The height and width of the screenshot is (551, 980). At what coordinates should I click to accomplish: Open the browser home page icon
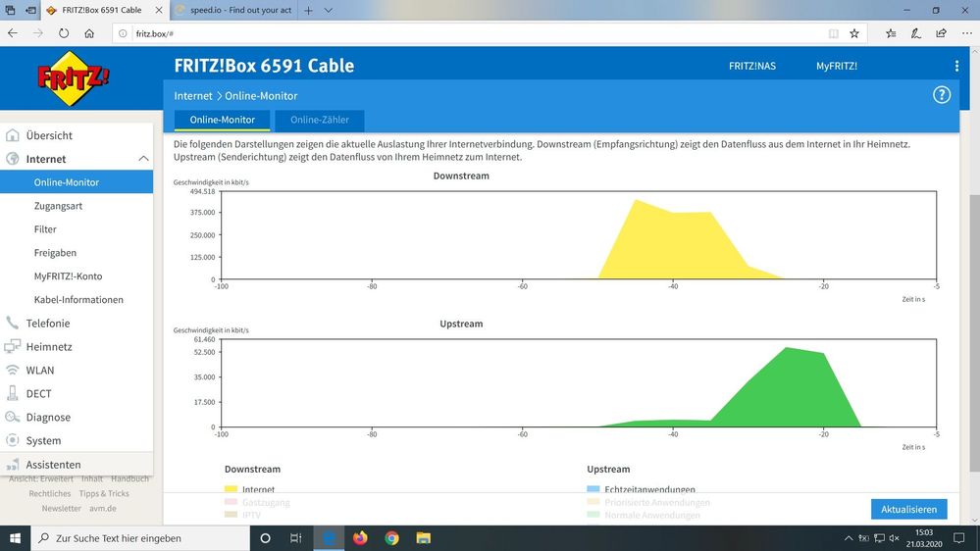click(x=89, y=33)
